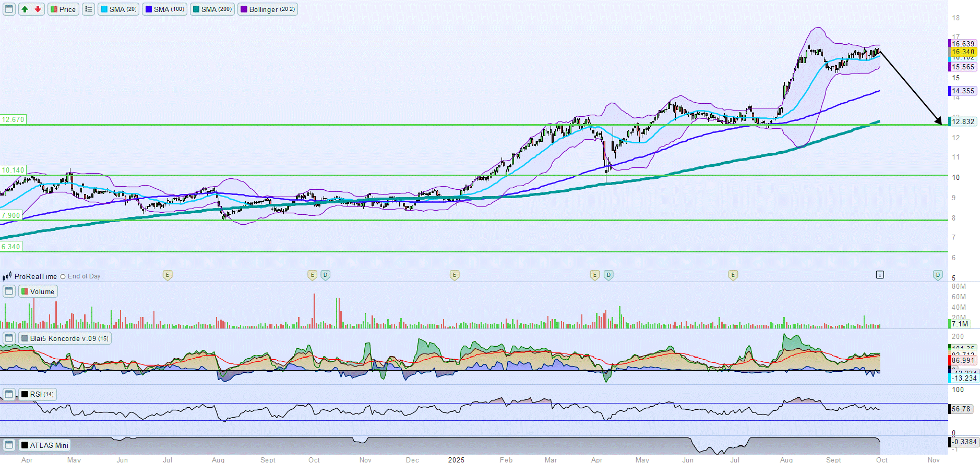Expand Blai5 Koncorde v.09 indicator options

click(65, 338)
